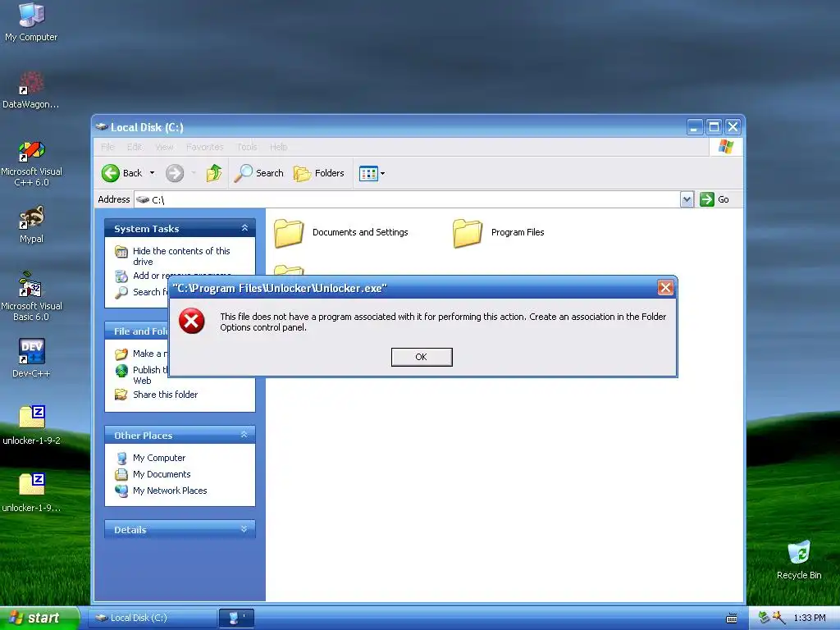Open the Favorites menu
This screenshot has height=630, width=840.
click(204, 147)
